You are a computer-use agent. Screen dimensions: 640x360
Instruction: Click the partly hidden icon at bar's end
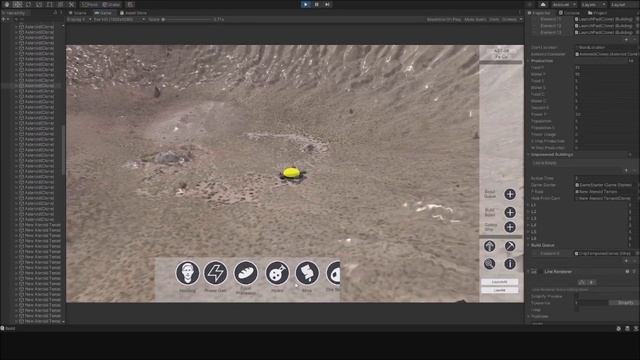[x=333, y=273]
